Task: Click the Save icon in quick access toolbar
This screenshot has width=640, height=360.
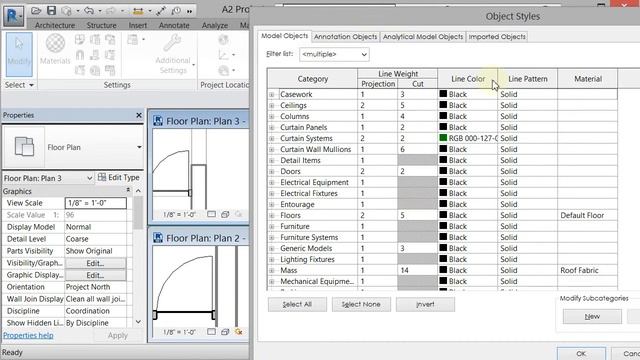Action: [51, 11]
